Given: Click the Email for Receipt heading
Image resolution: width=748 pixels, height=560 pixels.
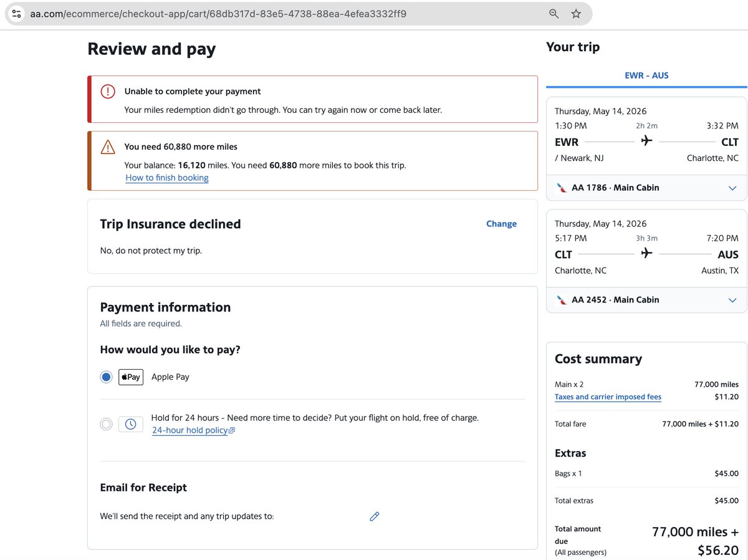Looking at the screenshot, I should pyautogui.click(x=143, y=488).
